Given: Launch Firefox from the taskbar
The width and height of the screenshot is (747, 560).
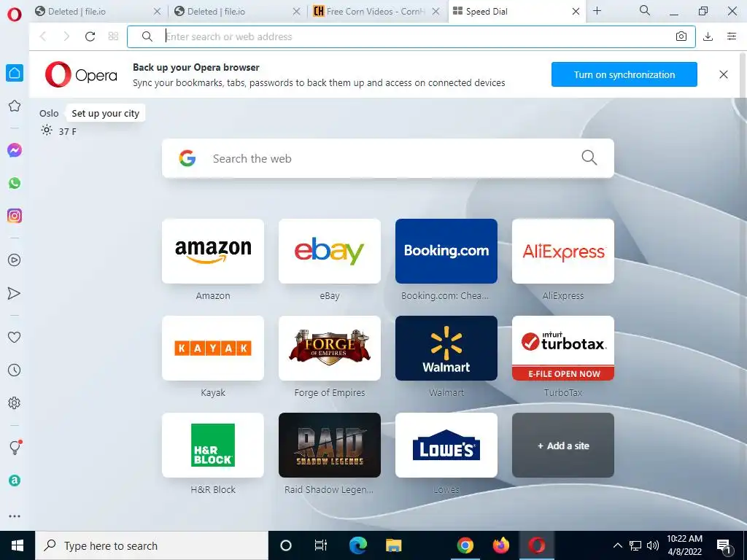Looking at the screenshot, I should click(500, 545).
